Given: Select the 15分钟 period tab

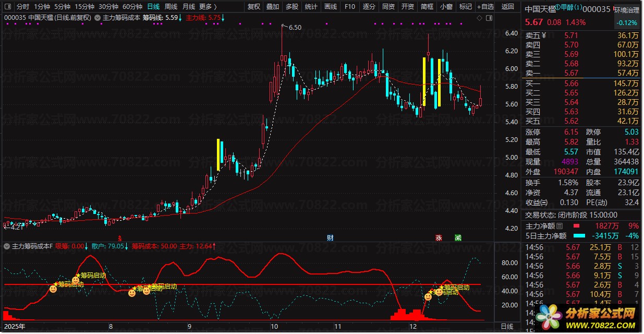Looking at the screenshot, I should click(84, 7).
